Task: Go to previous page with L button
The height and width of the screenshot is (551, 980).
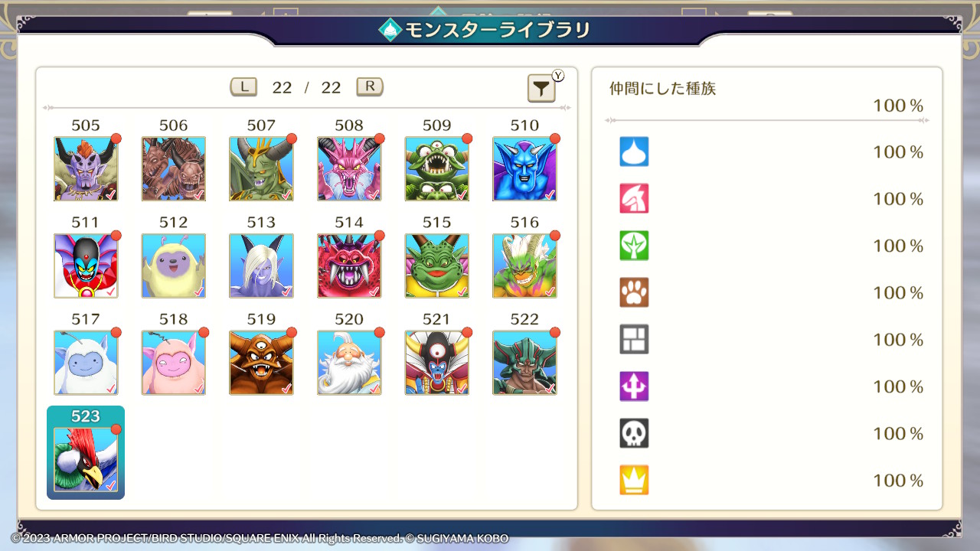Action: (x=243, y=86)
